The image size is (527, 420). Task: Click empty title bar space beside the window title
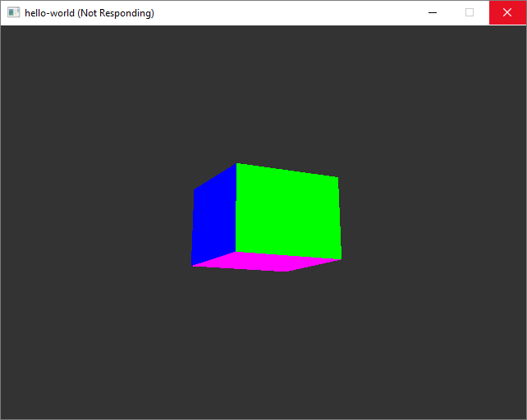click(287, 13)
